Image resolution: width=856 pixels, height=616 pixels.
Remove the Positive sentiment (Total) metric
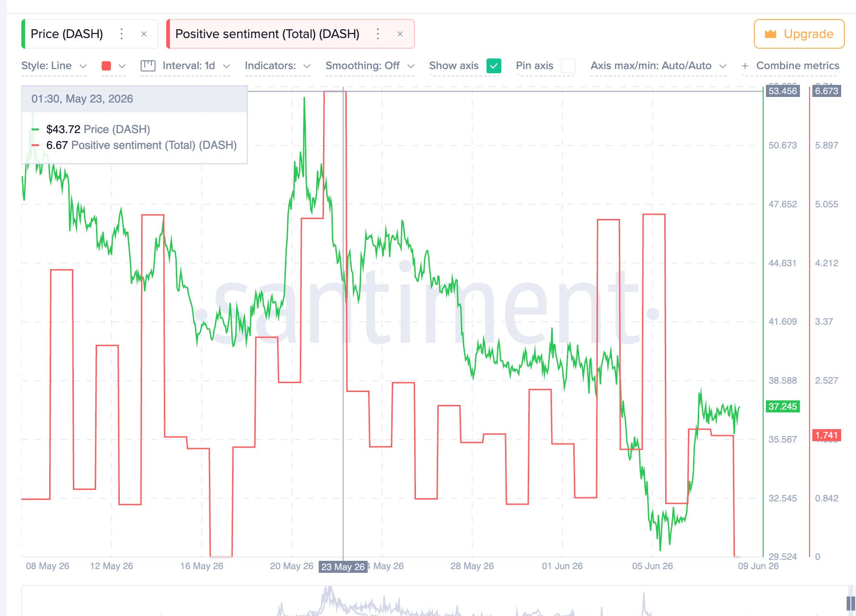(400, 34)
